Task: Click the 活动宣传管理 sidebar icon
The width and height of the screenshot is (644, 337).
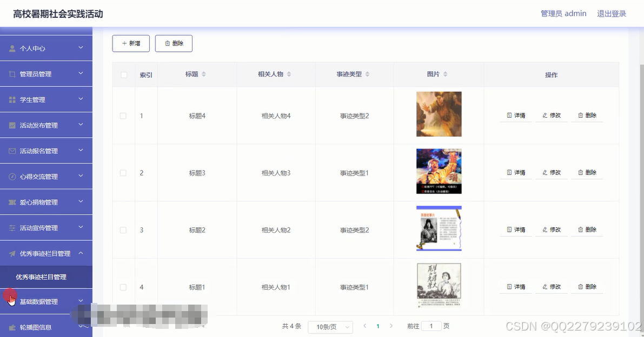Action: (x=12, y=227)
